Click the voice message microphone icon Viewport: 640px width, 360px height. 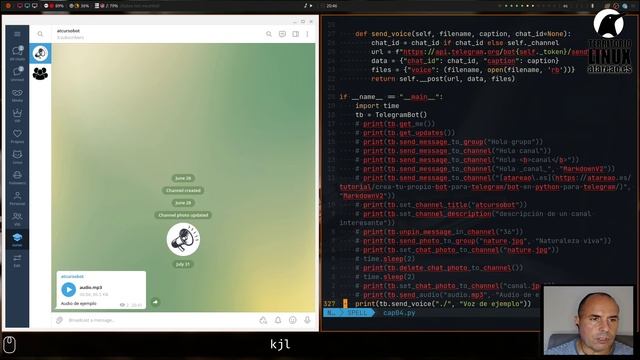307,320
